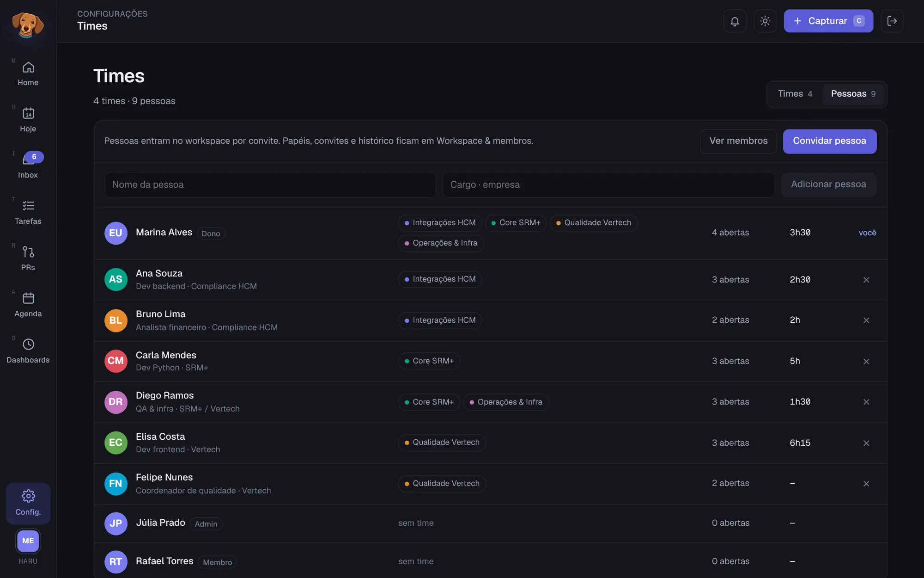Switch to the Times tab
This screenshot has height=578, width=924.
[x=795, y=94]
